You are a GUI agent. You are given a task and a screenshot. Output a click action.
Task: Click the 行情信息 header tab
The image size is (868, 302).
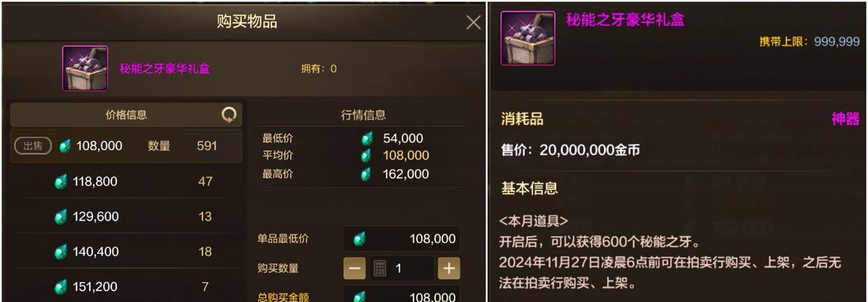[363, 115]
